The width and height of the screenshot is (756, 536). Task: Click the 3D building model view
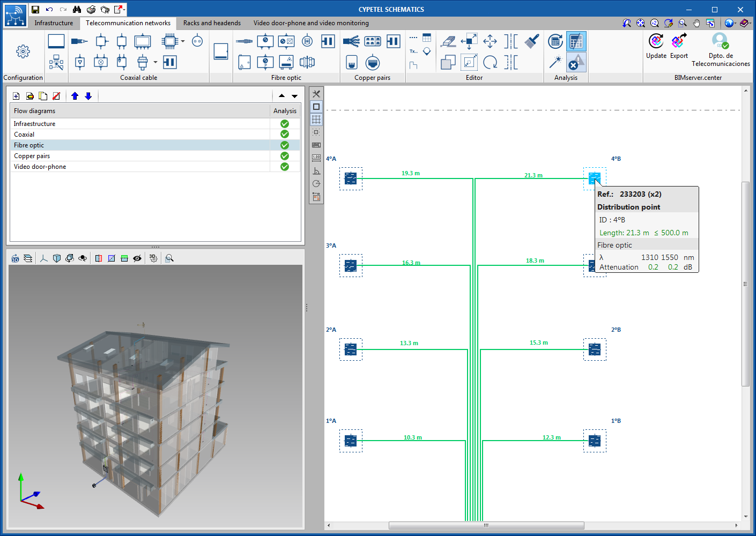(155, 397)
